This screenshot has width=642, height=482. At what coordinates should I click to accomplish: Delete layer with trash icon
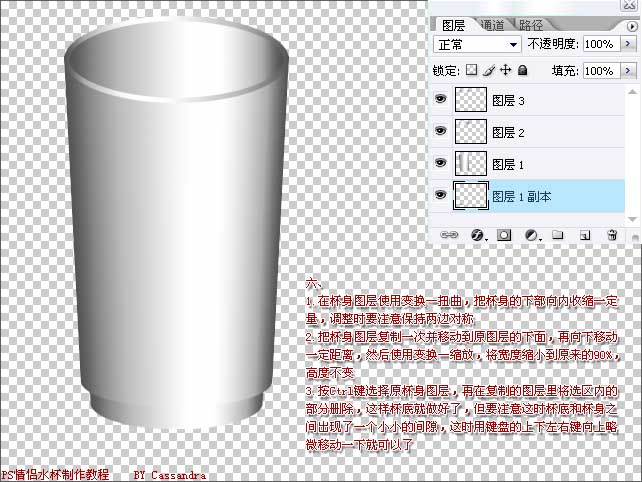[612, 235]
